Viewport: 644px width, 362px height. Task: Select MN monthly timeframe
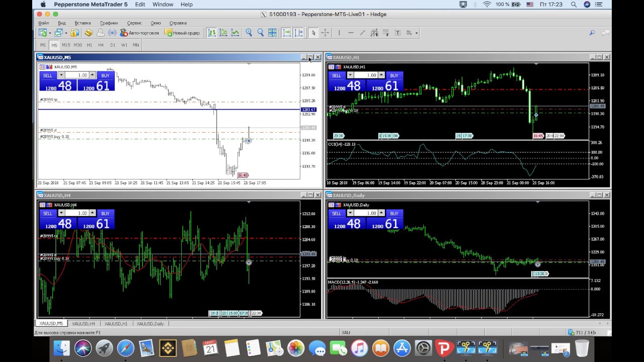(x=136, y=45)
